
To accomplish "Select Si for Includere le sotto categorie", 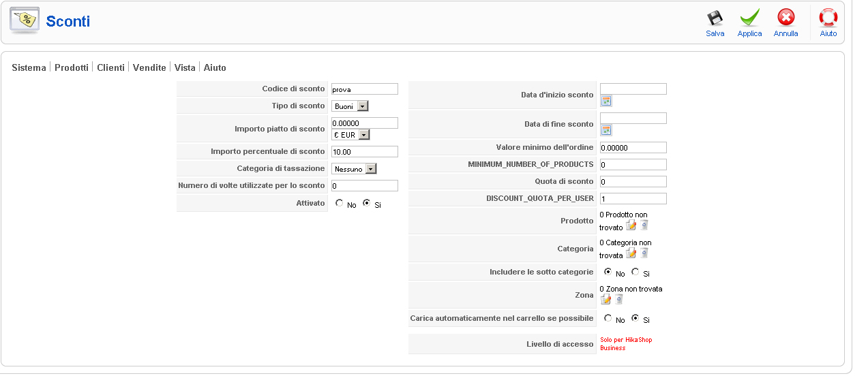I will point(635,272).
